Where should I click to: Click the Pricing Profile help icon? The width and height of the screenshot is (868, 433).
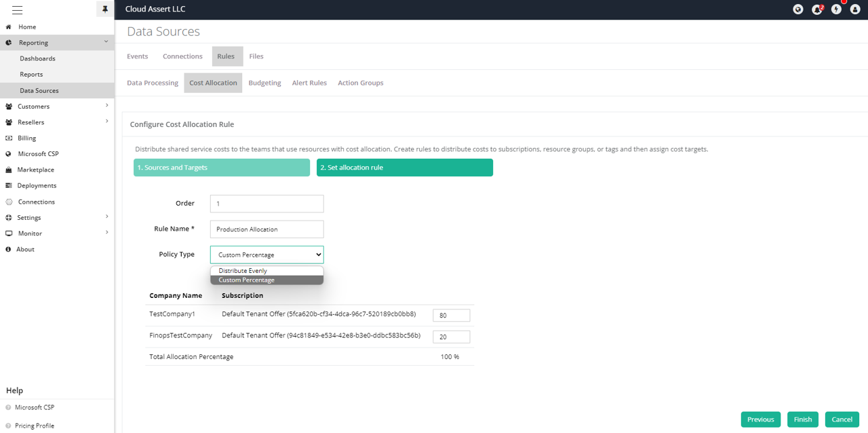(x=8, y=426)
